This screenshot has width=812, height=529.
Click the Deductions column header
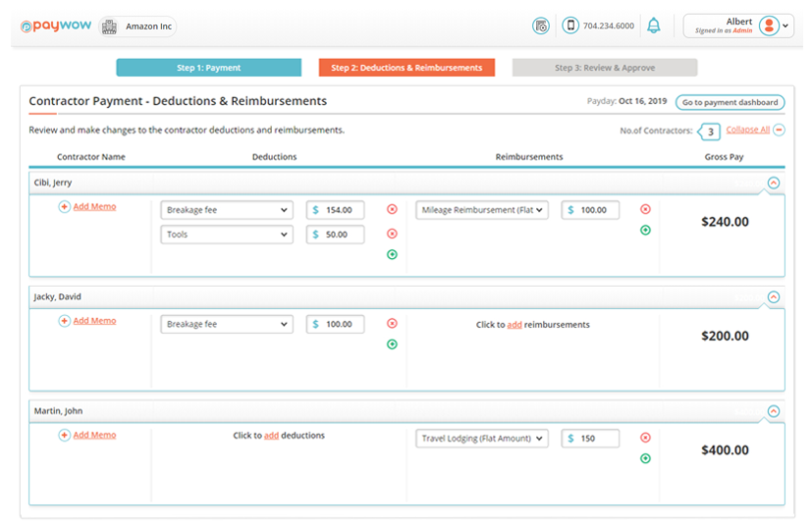(x=275, y=157)
